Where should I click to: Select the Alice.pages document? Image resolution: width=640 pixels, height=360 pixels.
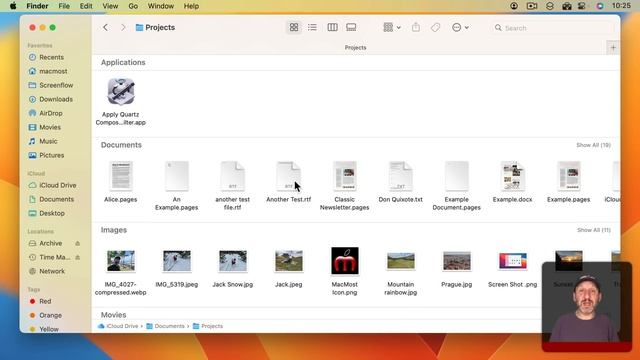click(x=121, y=176)
